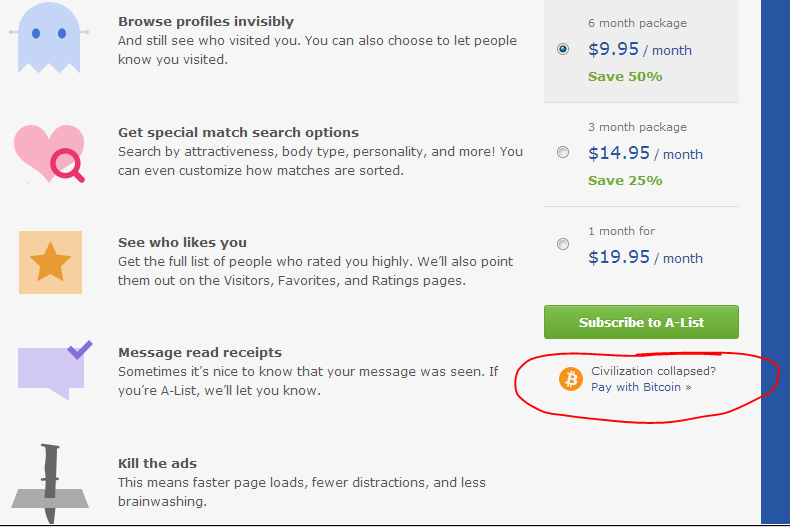790x527 pixels.
Task: Click the Message read receipts heading
Action: pyautogui.click(x=200, y=352)
